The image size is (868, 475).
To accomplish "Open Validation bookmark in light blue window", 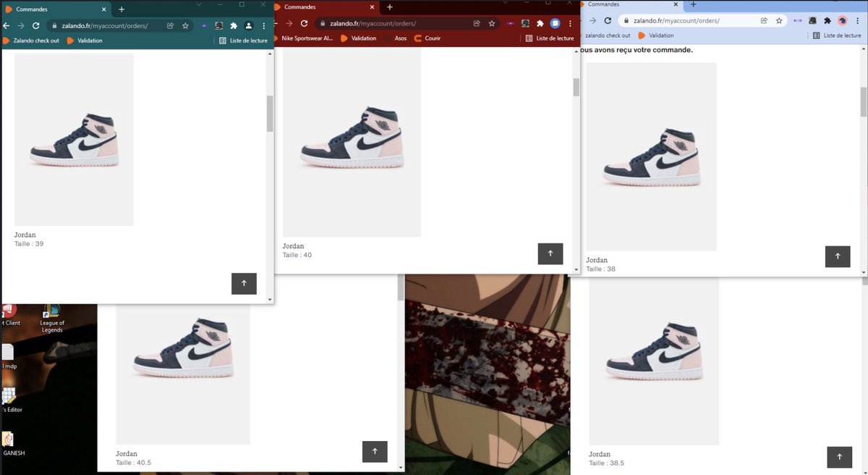I will pos(656,35).
